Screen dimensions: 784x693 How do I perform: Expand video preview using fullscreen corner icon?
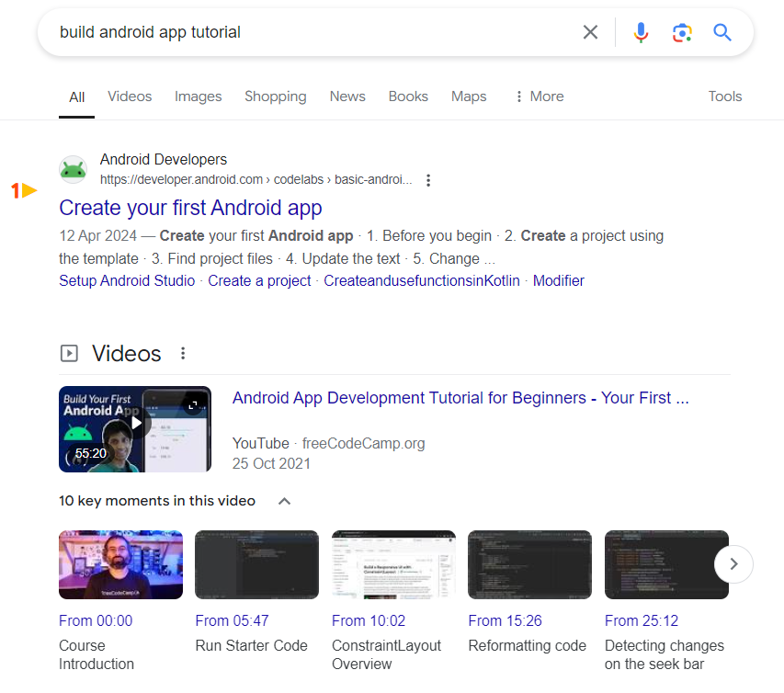point(193,404)
